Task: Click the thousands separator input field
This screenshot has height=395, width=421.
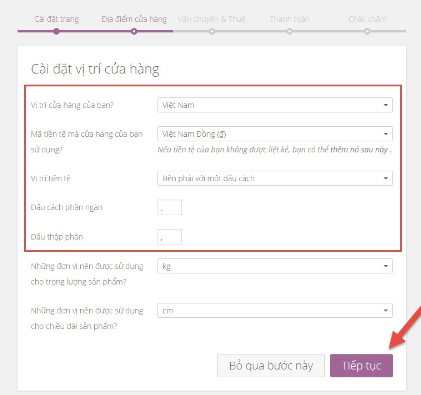Action: click(169, 207)
